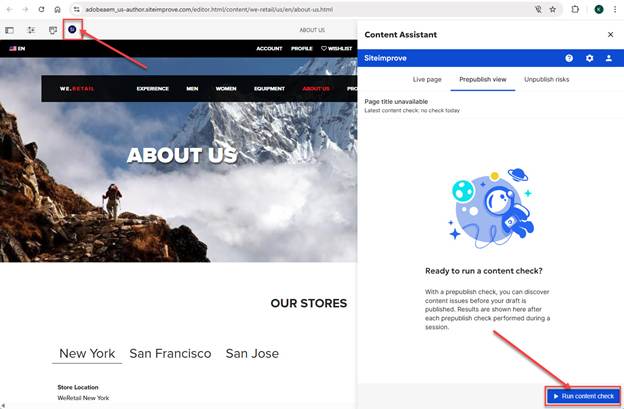
Task: Reload the page with the refresh icon
Action: (x=41, y=9)
